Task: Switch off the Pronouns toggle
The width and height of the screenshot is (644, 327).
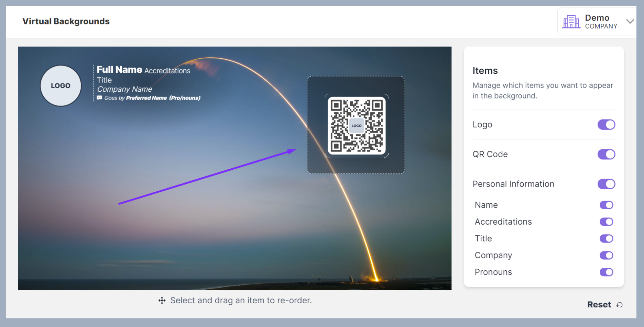Action: (607, 272)
